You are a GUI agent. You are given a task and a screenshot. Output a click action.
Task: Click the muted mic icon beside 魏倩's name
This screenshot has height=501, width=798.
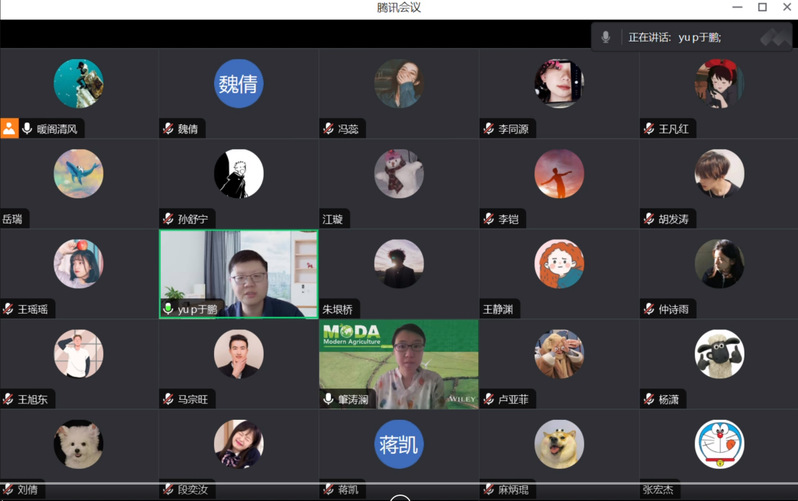(168, 129)
